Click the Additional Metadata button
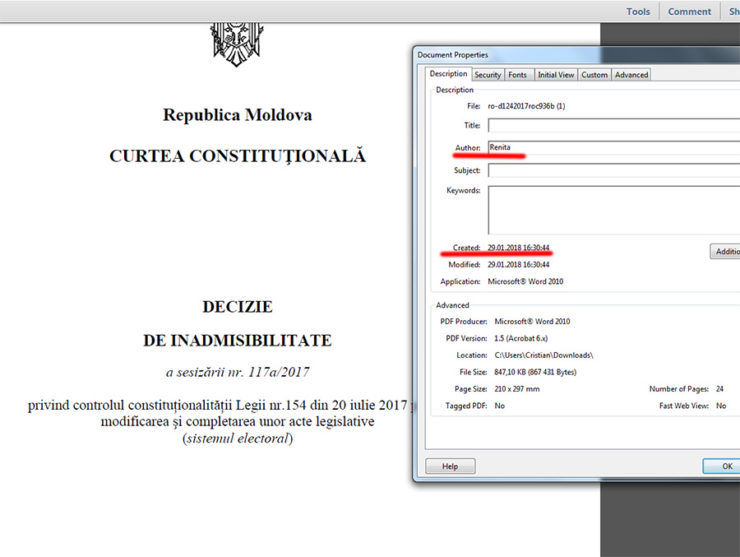 tap(725, 251)
